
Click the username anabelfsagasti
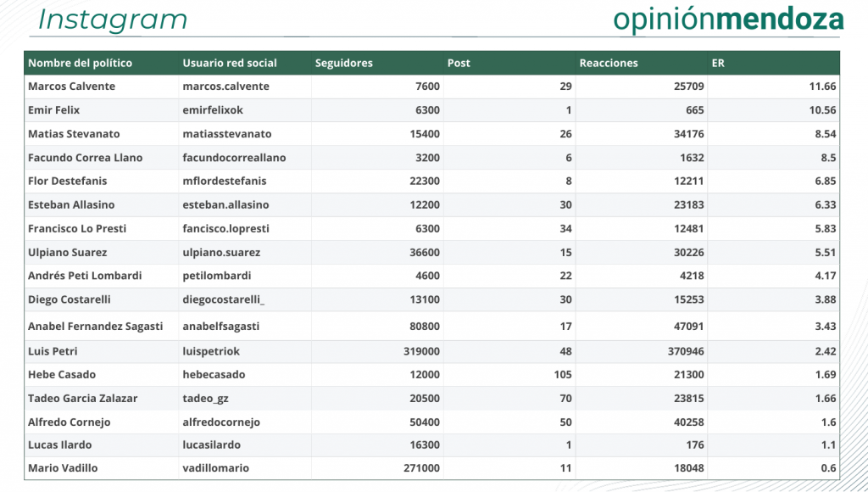[x=221, y=327]
